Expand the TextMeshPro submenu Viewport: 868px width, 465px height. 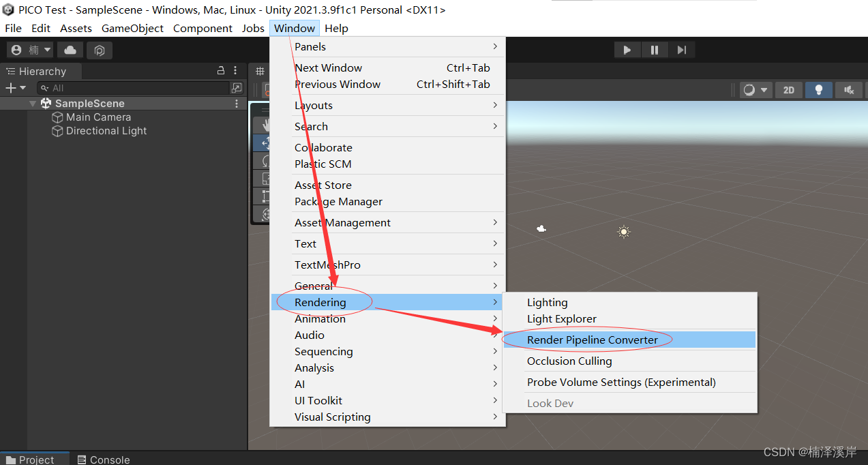click(x=387, y=265)
